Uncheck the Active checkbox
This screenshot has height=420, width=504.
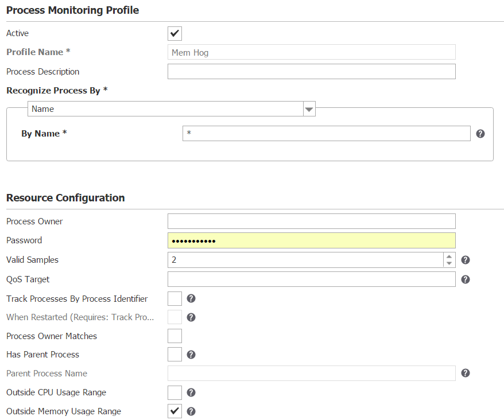tap(174, 33)
